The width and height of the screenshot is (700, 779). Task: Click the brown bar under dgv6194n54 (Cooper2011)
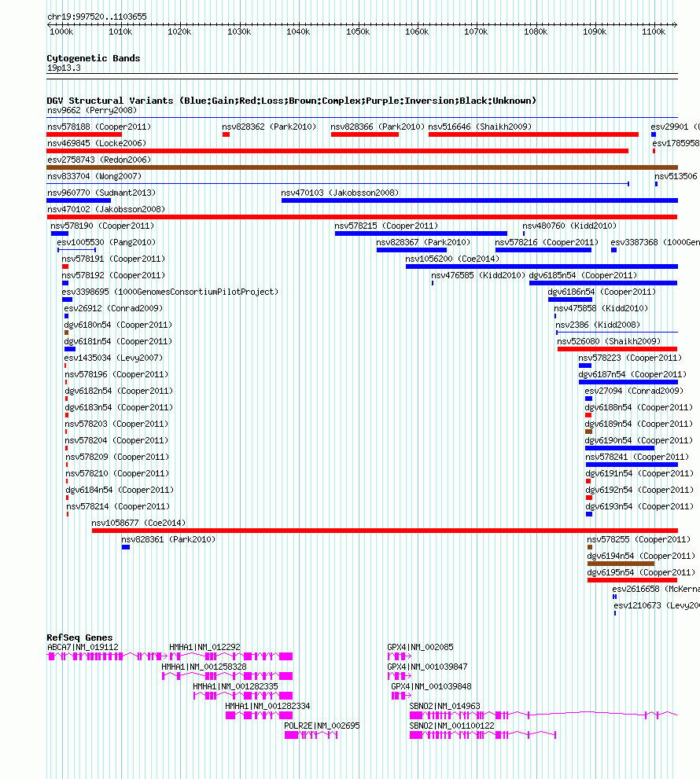(x=621, y=564)
